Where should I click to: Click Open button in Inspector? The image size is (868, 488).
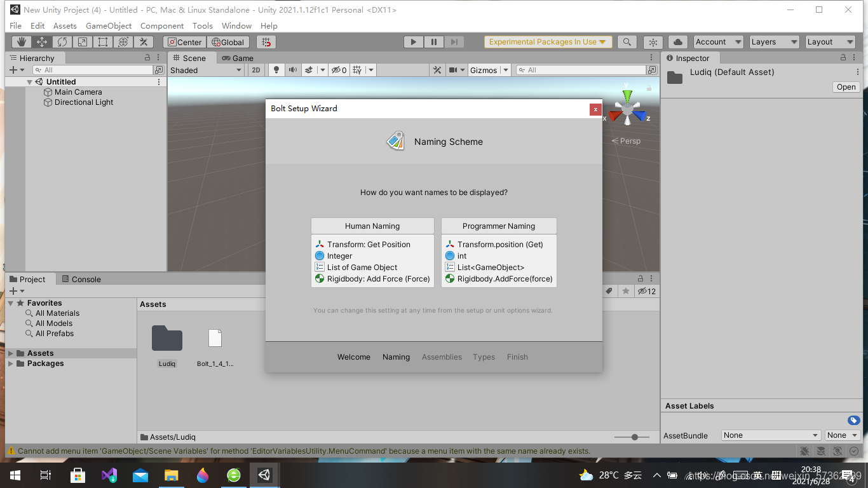pos(846,87)
